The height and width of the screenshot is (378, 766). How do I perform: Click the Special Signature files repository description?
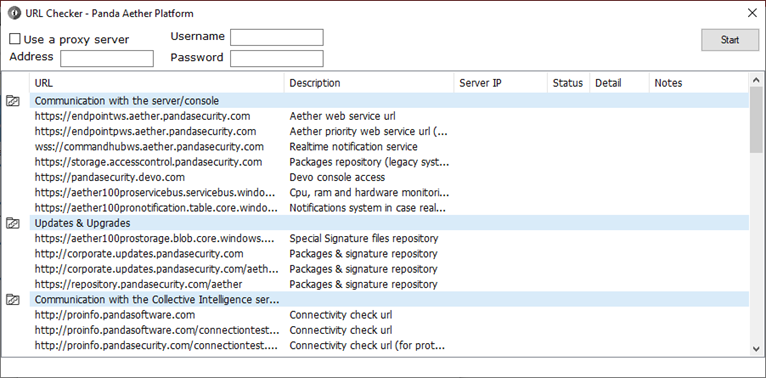tap(364, 238)
